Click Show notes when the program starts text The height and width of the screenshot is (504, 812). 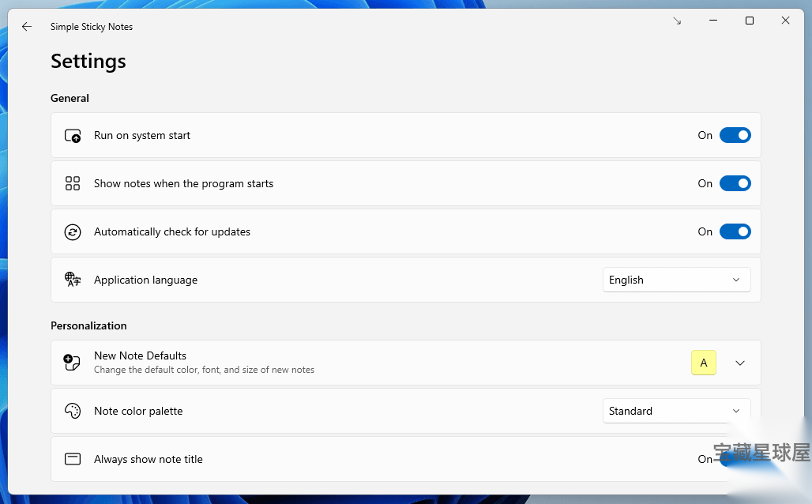183,183
